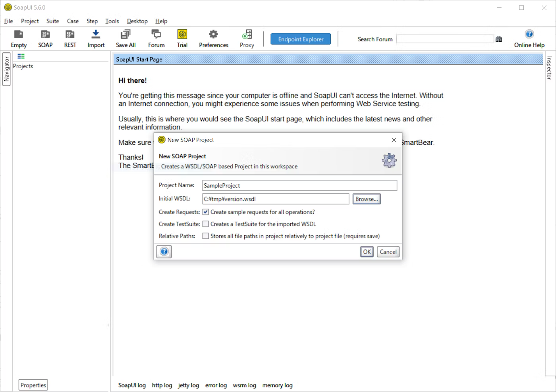The height and width of the screenshot is (392, 556).
Task: Open Online Help icon
Action: point(529,35)
